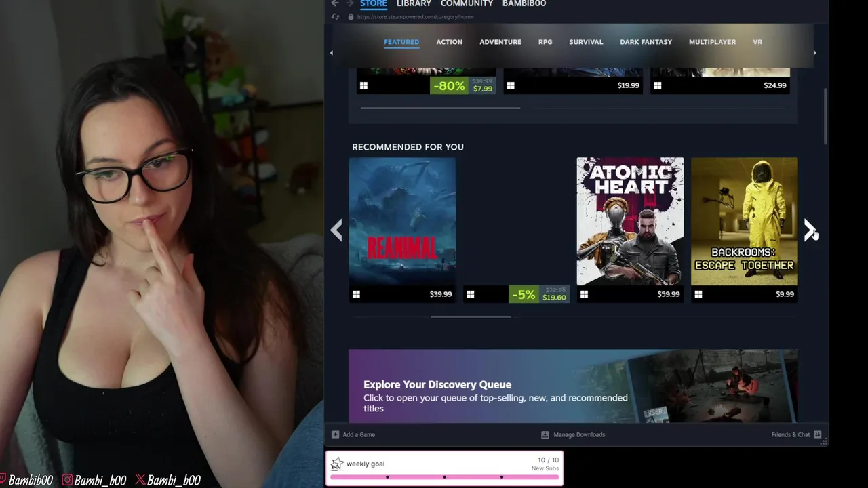Image resolution: width=868 pixels, height=488 pixels.
Task: Click the Recommended carousel scroll indicator
Action: [x=471, y=317]
